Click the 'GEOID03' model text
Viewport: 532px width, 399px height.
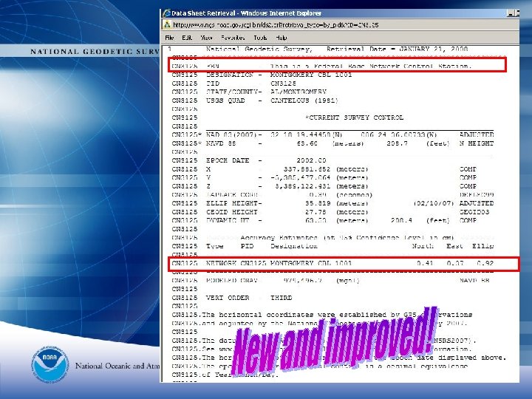pos(474,212)
